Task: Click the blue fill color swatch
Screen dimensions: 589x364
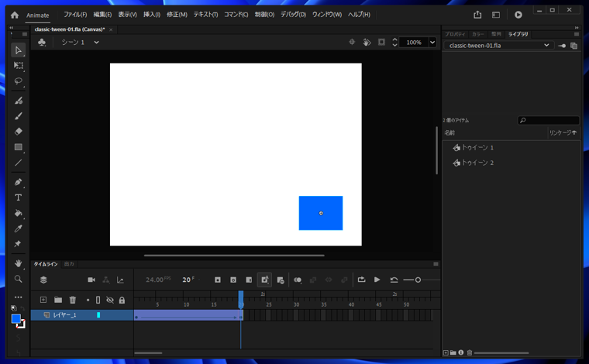Action: pos(15,319)
